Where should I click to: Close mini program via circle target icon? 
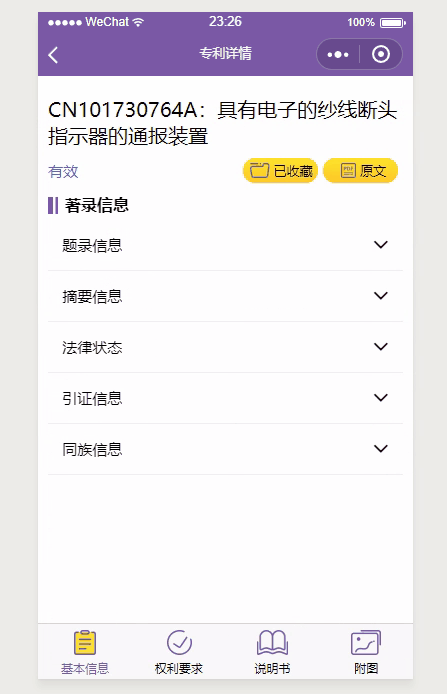pyautogui.click(x=381, y=54)
